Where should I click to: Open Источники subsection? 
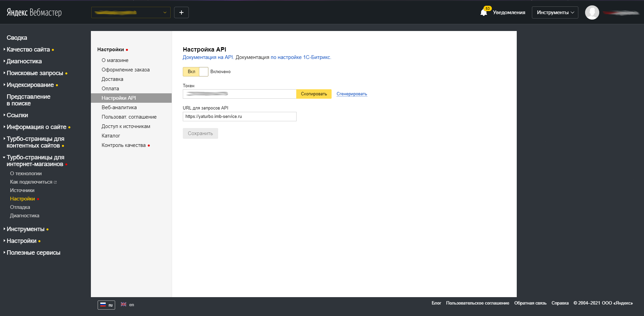coord(22,190)
